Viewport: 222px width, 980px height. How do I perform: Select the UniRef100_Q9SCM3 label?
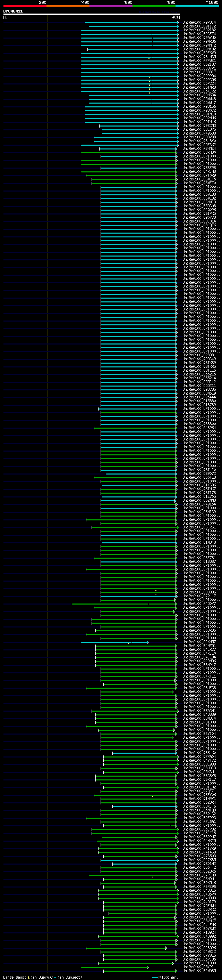coord(199,125)
